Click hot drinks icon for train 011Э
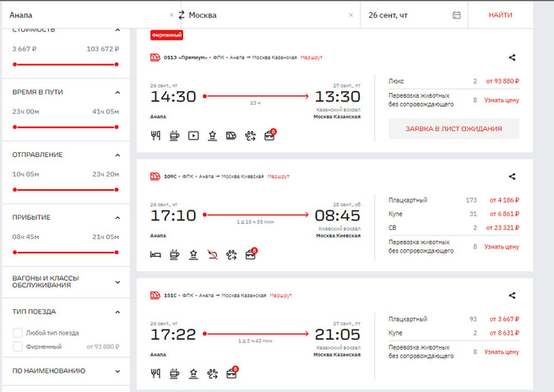Viewport: 554px width, 392px height. (174, 135)
